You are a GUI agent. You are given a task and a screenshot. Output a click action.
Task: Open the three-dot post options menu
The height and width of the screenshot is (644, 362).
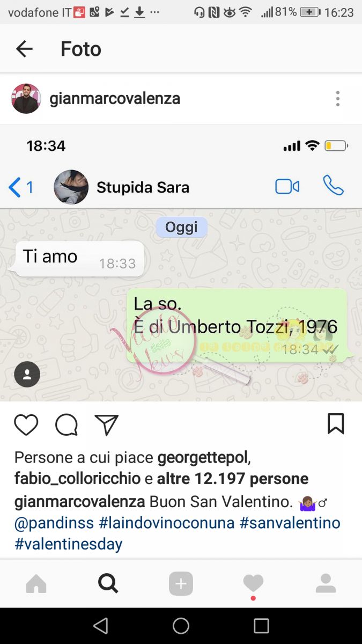point(337,99)
